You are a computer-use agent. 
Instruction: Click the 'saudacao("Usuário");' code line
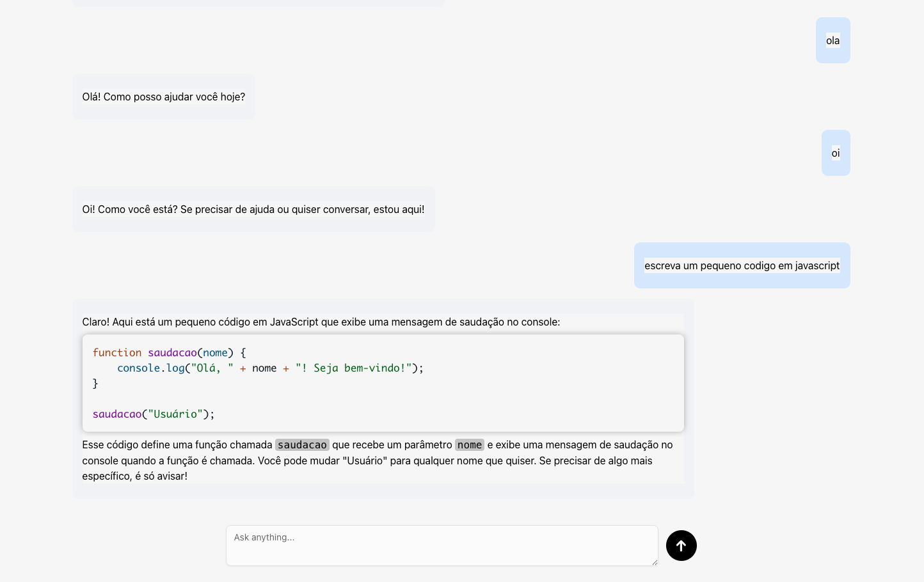(x=154, y=414)
